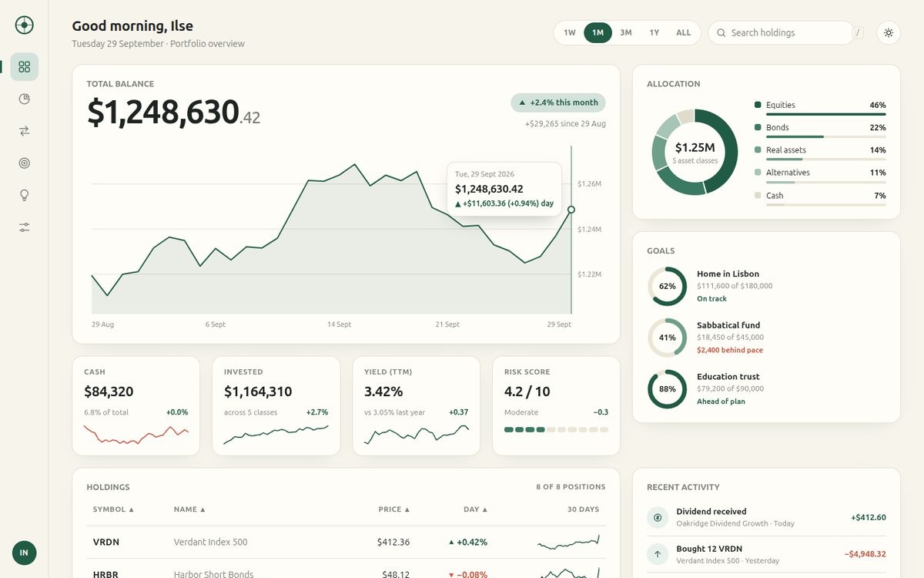Open the IN user avatar

(x=24, y=553)
